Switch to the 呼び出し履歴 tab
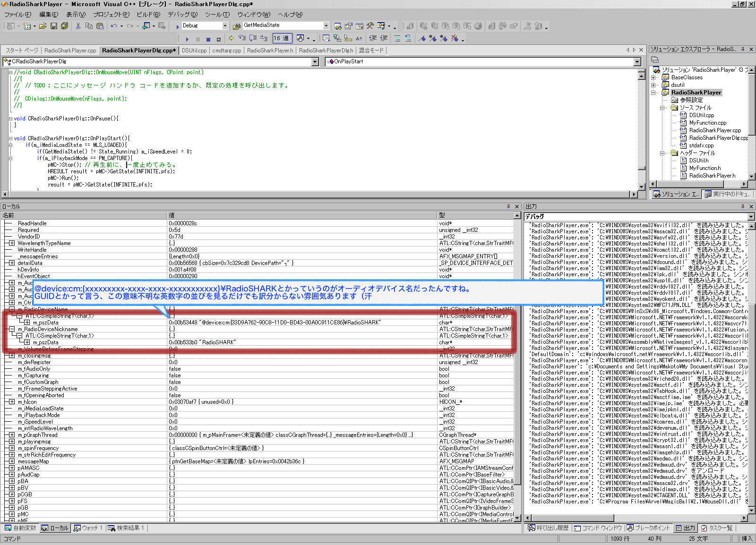This screenshot has width=756, height=545. pyautogui.click(x=548, y=528)
